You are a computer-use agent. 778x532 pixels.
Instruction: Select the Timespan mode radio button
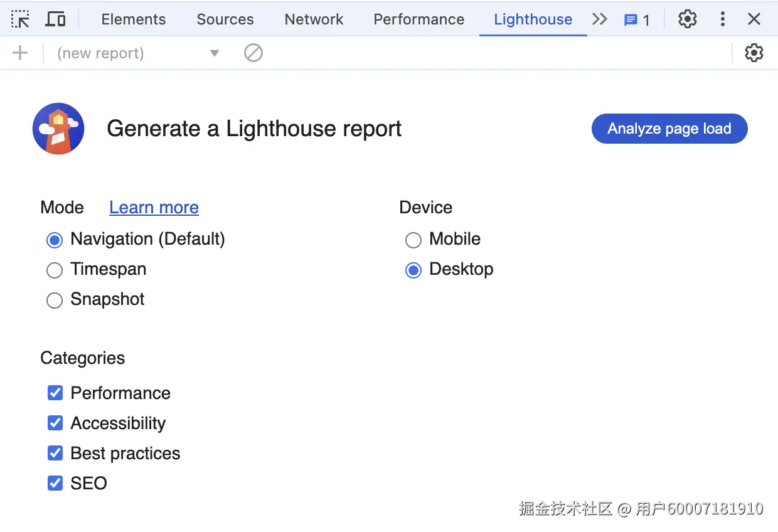point(55,270)
